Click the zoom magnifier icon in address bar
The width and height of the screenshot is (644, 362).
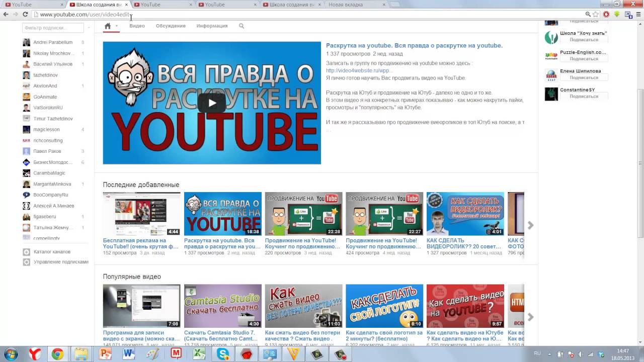pos(588,15)
